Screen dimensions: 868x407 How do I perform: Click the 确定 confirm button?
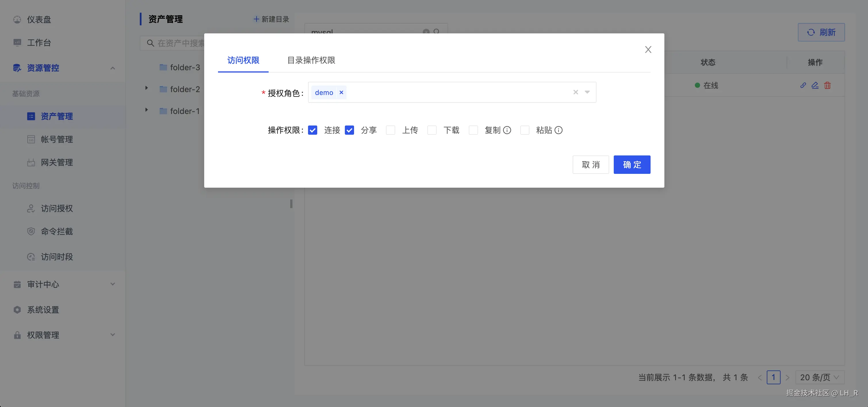point(632,165)
